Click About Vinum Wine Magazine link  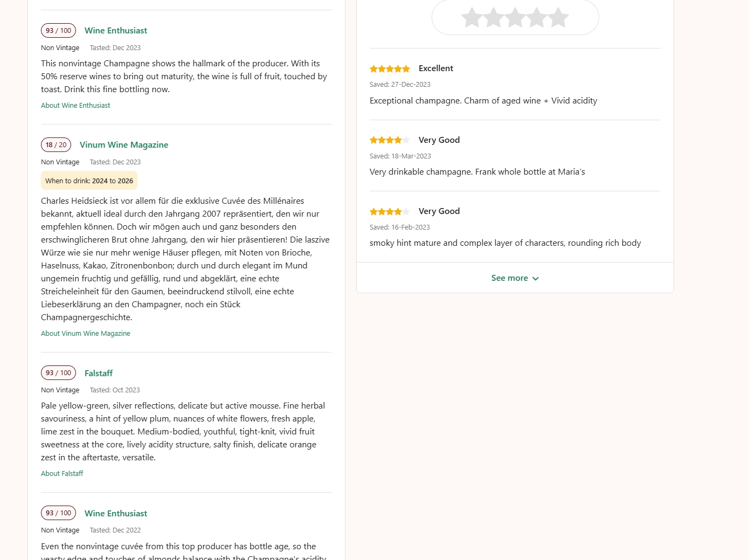pyautogui.click(x=86, y=334)
